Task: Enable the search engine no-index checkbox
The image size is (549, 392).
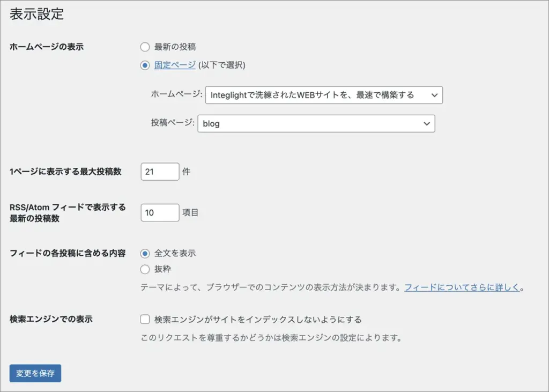Action: (145, 320)
